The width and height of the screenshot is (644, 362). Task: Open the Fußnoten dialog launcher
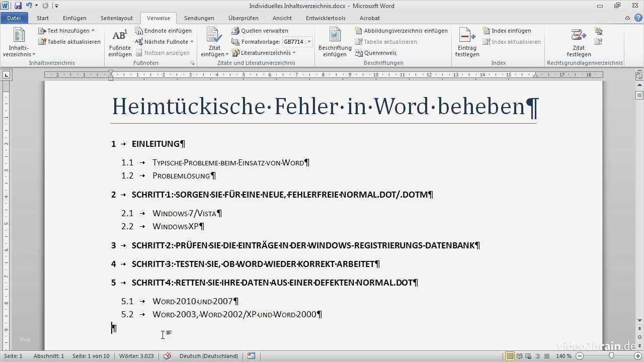(x=192, y=63)
